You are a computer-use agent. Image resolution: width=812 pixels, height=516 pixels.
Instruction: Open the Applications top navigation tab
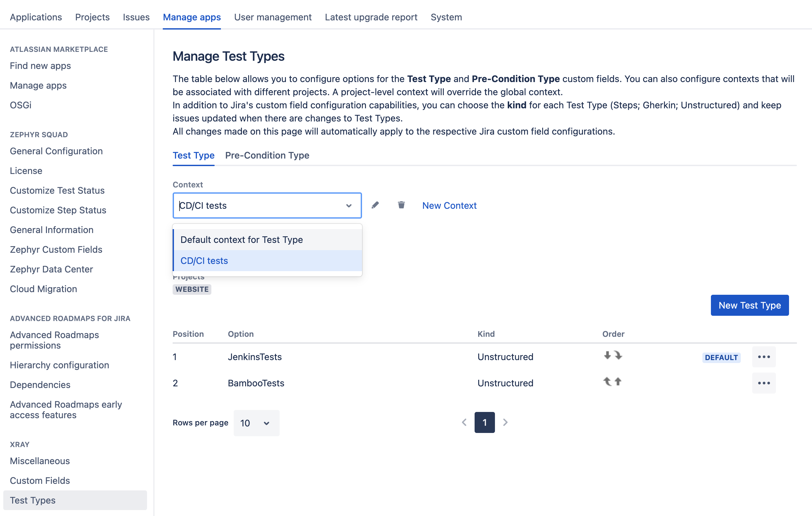(x=36, y=17)
